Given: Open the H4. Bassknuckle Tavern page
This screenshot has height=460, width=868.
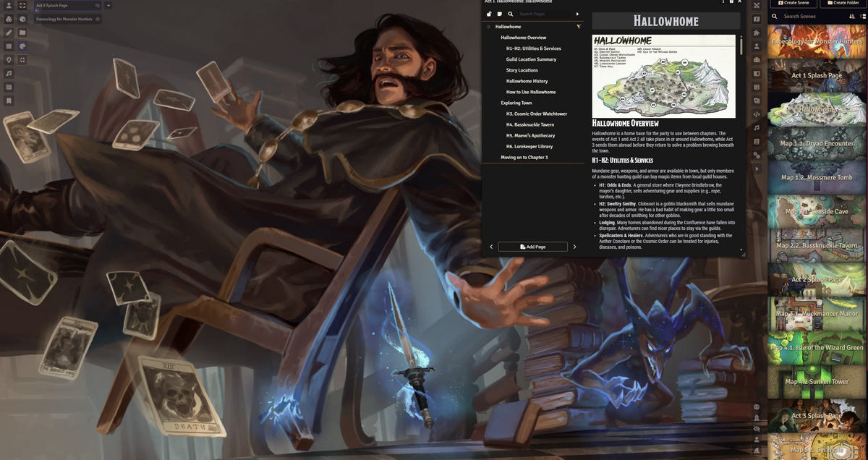Looking at the screenshot, I should [x=529, y=124].
